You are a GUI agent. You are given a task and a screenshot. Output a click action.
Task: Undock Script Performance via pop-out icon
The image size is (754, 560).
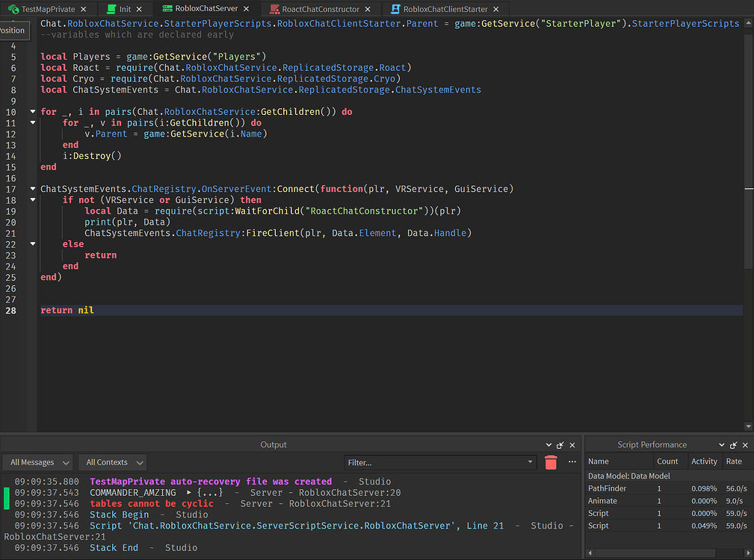pyautogui.click(x=733, y=444)
